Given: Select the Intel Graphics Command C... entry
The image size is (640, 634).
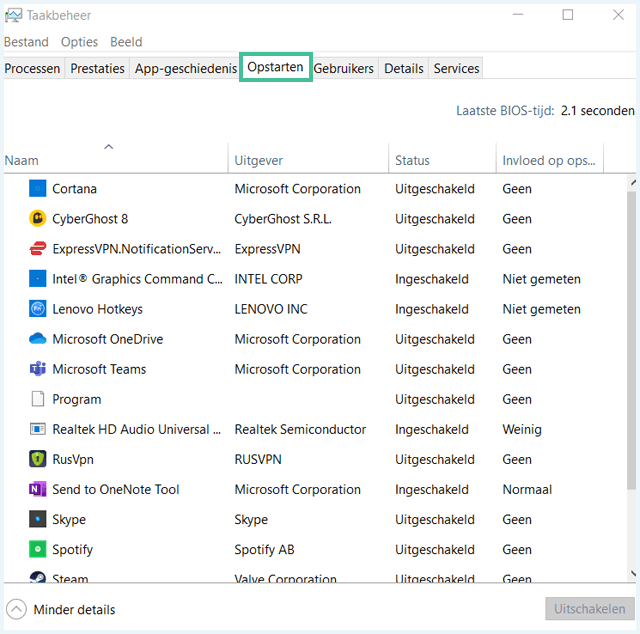Looking at the screenshot, I should [x=137, y=279].
